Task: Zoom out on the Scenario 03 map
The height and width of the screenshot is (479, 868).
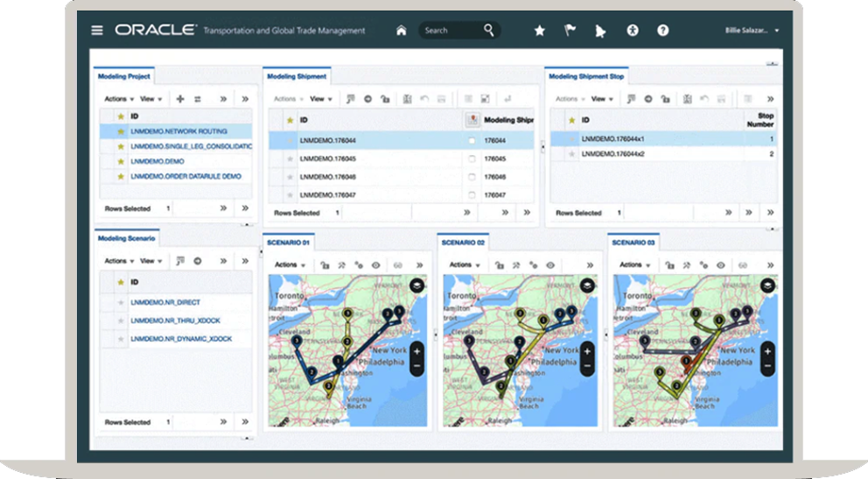Action: [x=767, y=366]
